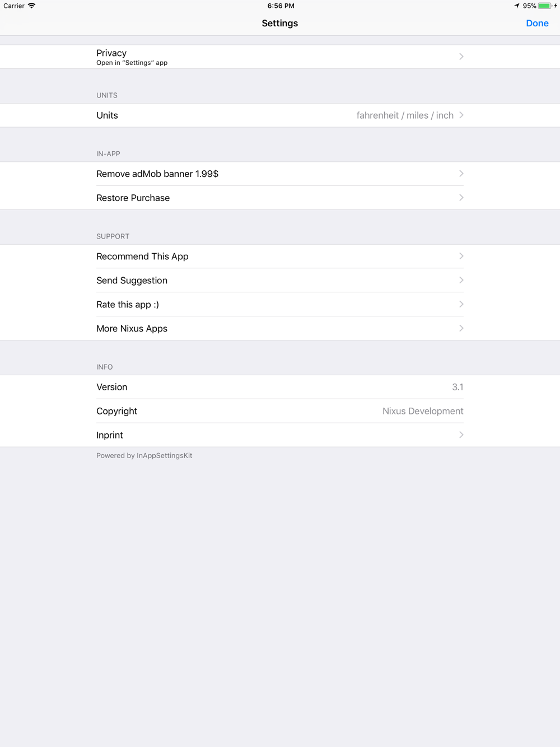Tap the chevron beside Units value

tap(461, 115)
